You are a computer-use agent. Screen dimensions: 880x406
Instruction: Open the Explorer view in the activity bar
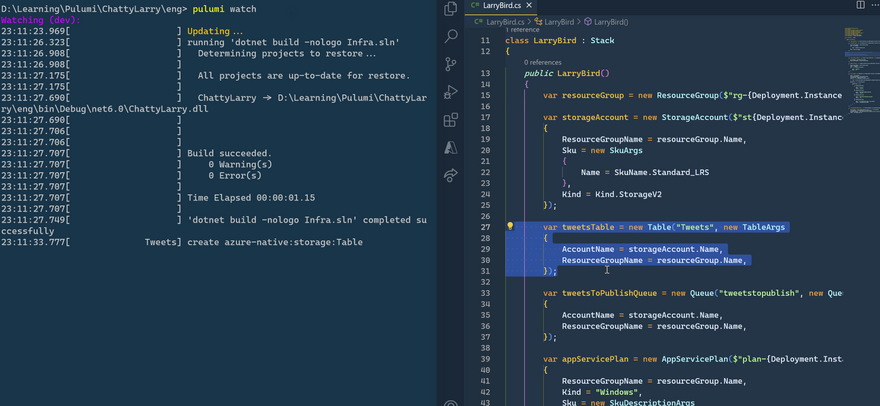click(450, 8)
